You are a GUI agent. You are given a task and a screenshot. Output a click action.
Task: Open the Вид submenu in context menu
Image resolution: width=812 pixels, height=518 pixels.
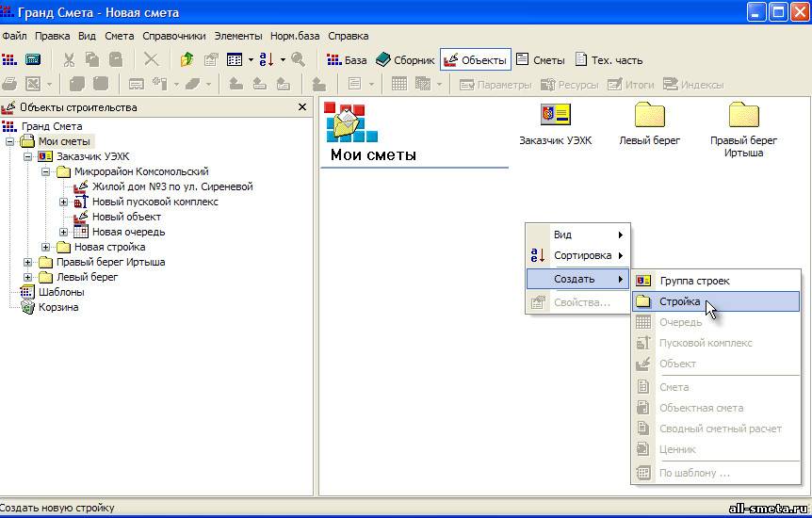578,235
